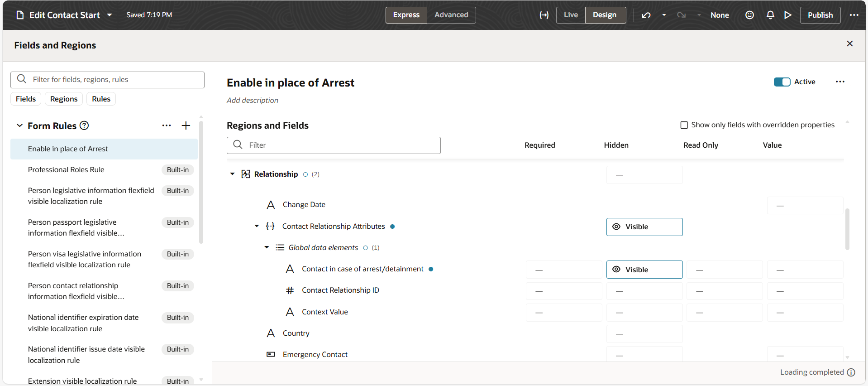Open the Edit Contact Start dropdown
This screenshot has height=386, width=868.
[110, 15]
